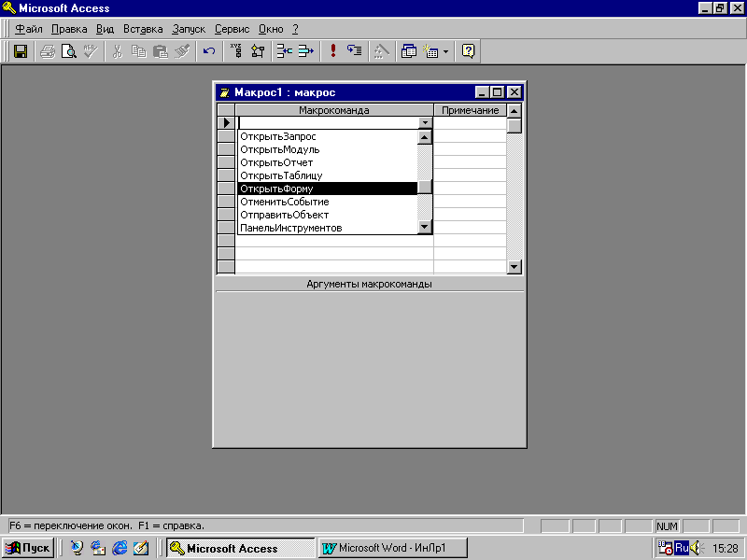This screenshot has width=747, height=560.
Task: Open the Office Assistant help icon
Action: click(469, 51)
